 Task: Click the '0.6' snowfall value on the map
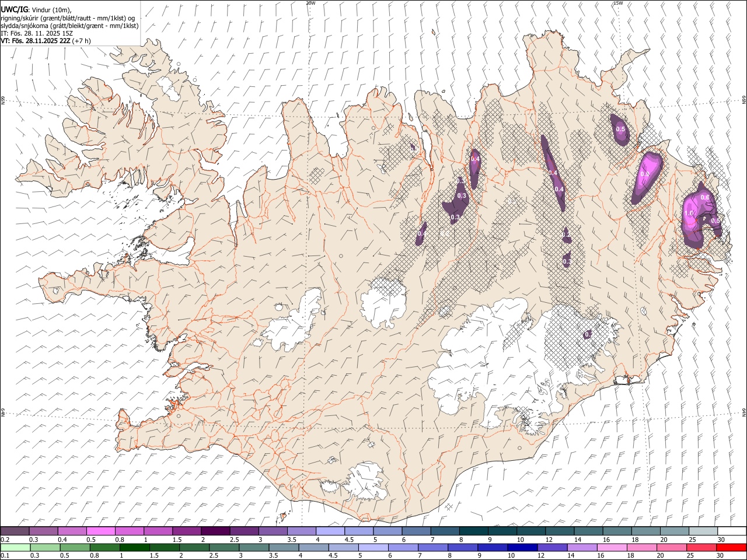click(x=705, y=198)
